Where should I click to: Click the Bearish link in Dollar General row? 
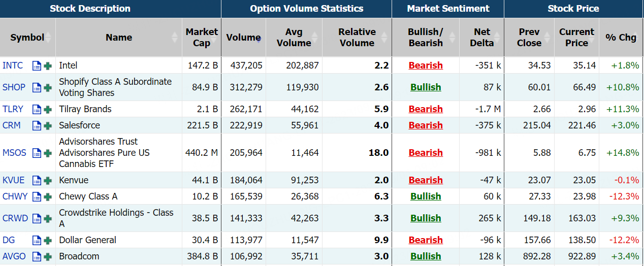tap(426, 240)
